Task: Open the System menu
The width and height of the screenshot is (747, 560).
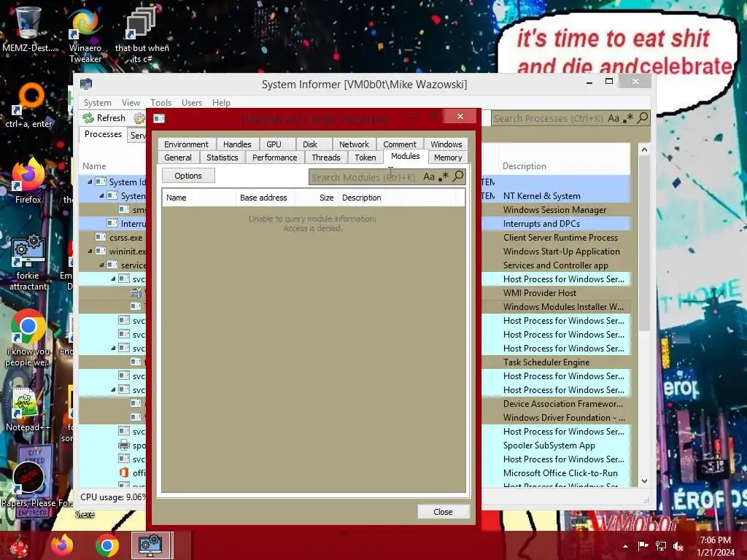Action: [97, 102]
